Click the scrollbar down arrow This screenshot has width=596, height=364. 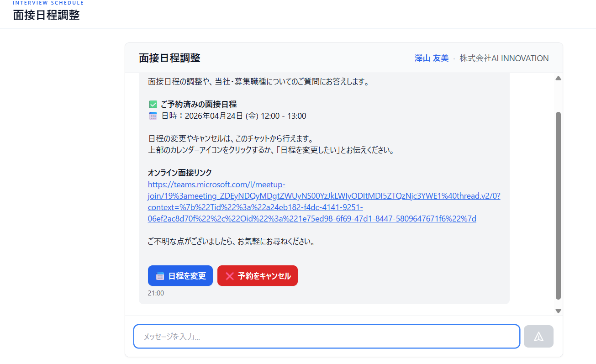(x=558, y=311)
